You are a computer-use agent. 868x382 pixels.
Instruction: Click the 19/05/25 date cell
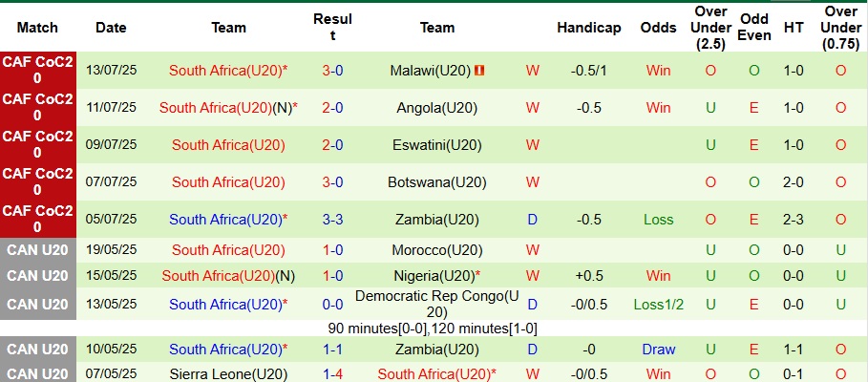click(x=112, y=250)
